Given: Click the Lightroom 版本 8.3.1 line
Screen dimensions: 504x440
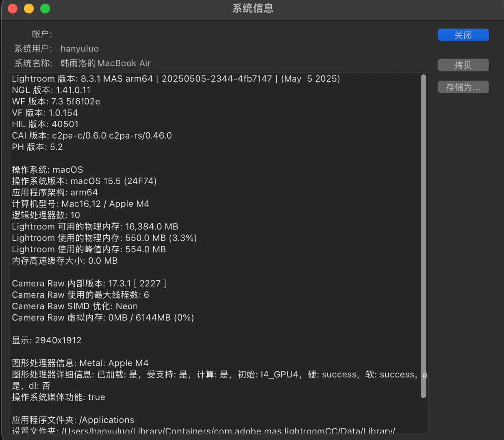Looking at the screenshot, I should pos(176,79).
